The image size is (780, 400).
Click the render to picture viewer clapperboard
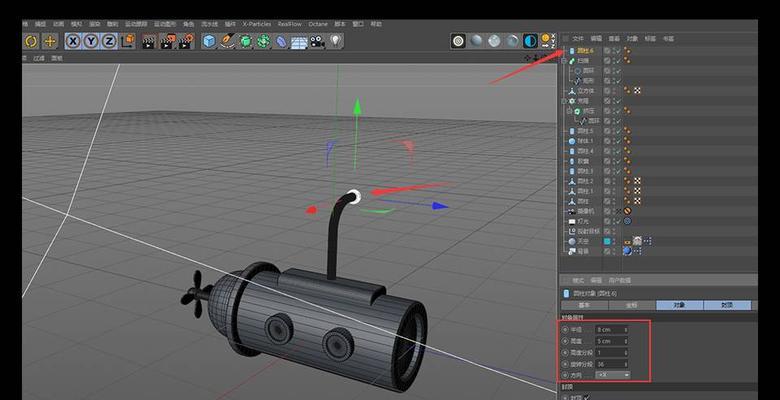point(167,41)
